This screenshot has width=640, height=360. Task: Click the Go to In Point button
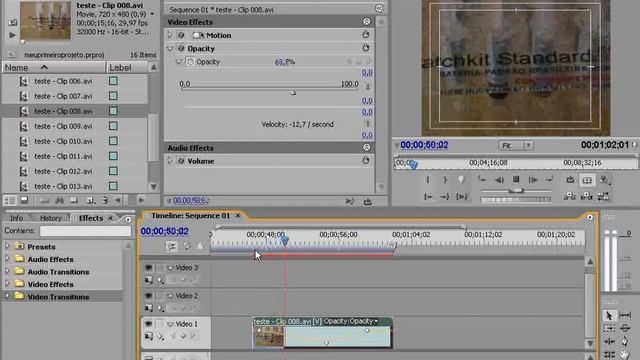pos(428,197)
